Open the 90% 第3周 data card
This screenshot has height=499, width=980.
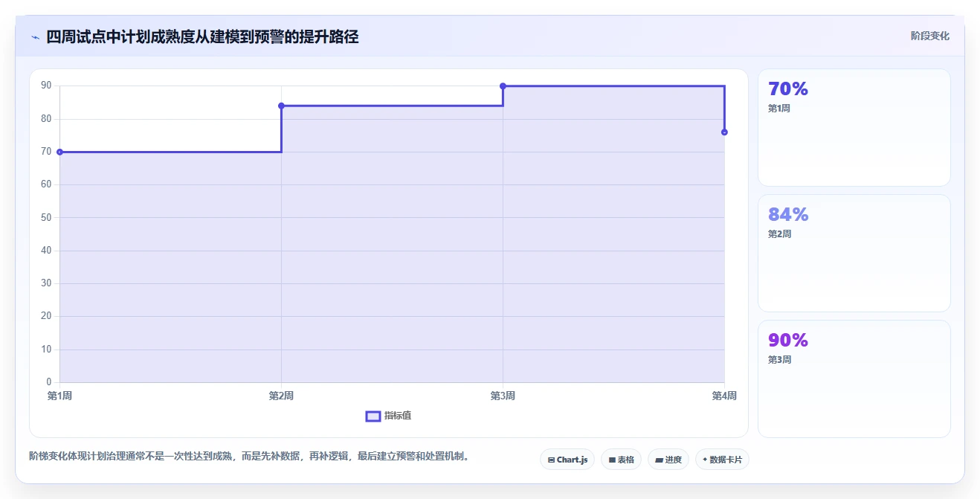pyautogui.click(x=854, y=379)
